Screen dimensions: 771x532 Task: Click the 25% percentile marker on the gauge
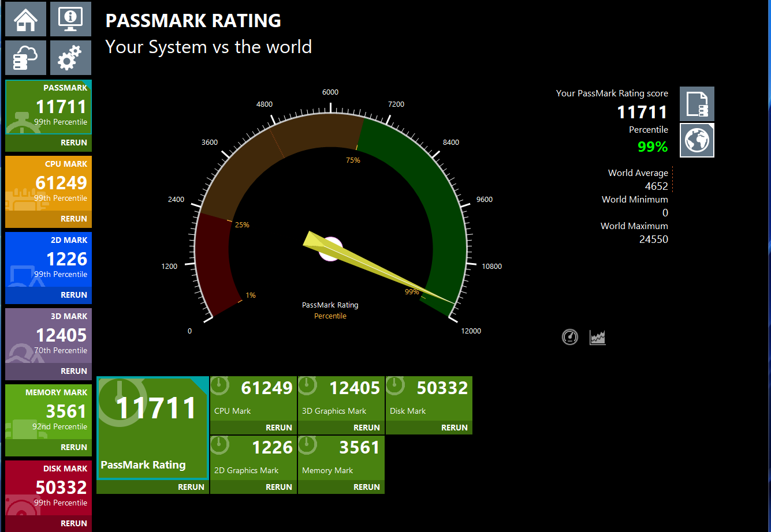pyautogui.click(x=242, y=225)
